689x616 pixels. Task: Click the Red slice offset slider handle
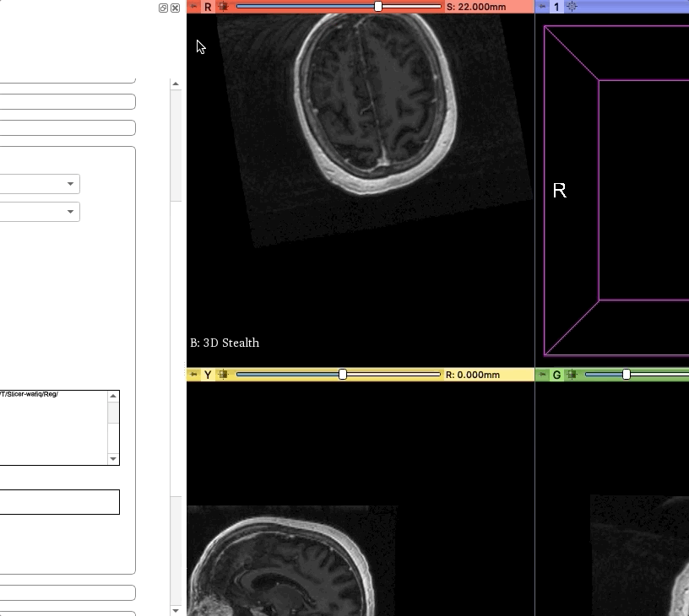click(378, 7)
